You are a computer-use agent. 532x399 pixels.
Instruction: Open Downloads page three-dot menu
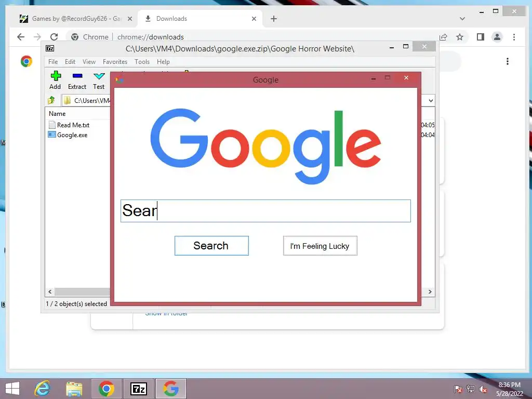tap(508, 61)
